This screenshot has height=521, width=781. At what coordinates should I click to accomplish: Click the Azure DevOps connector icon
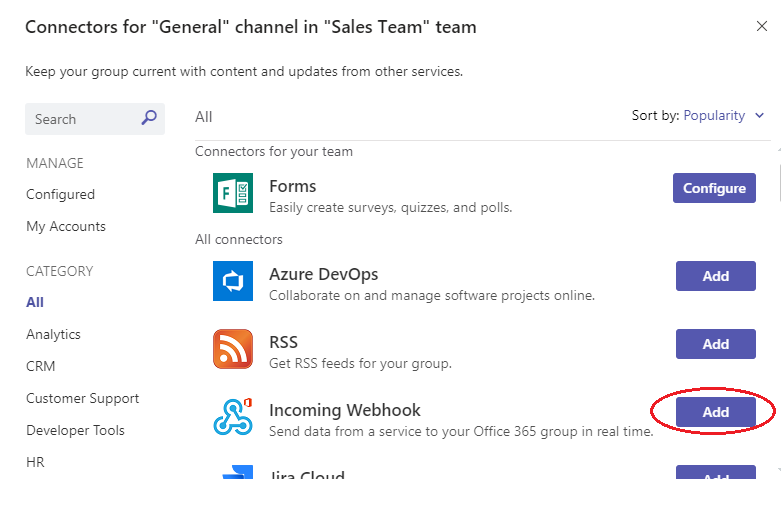pyautogui.click(x=233, y=281)
